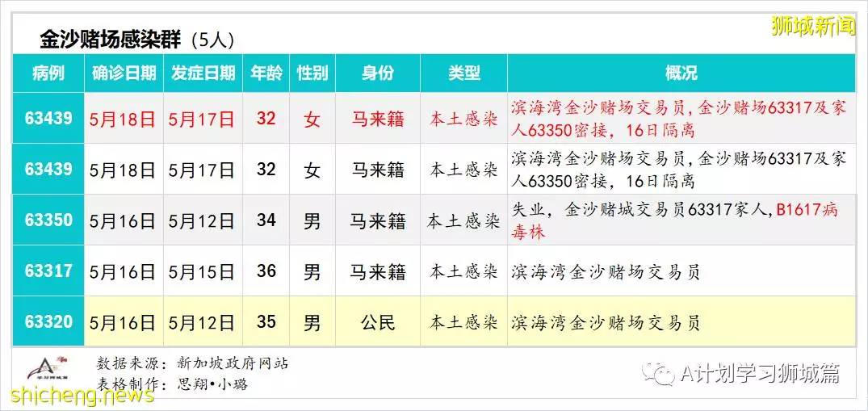
Task: Select case number 63317 in the 病例 column
Action: [x=48, y=271]
